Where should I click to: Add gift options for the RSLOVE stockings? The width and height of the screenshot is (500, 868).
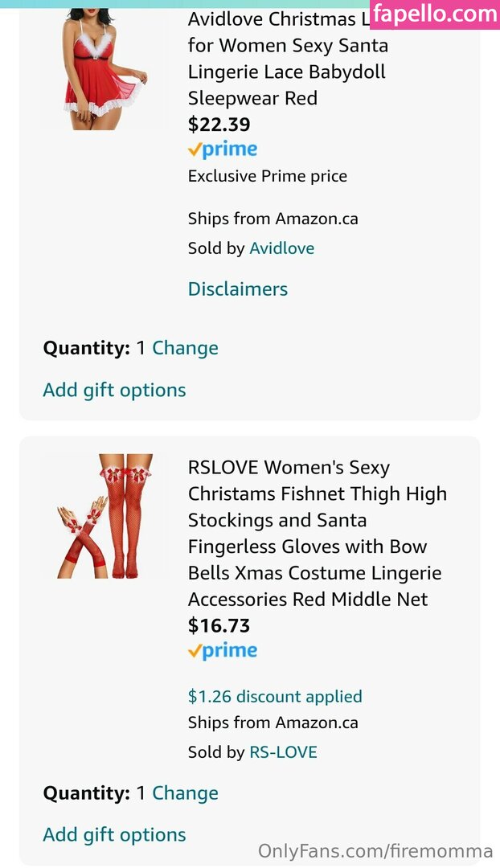pyautogui.click(x=114, y=835)
